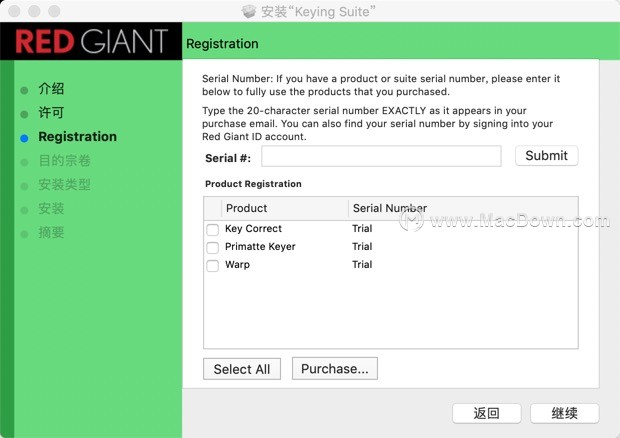Click the Red Giant logo
Screen dimensions: 620x438
[x=91, y=41]
